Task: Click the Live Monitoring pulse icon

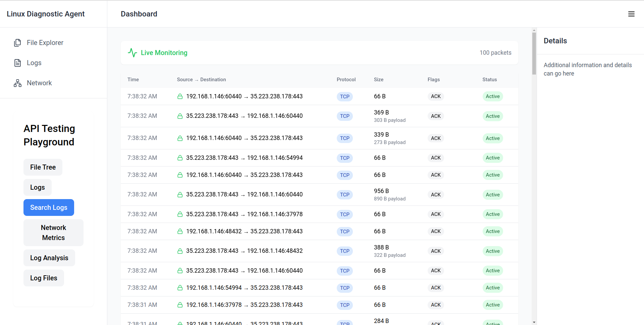Action: pos(132,53)
